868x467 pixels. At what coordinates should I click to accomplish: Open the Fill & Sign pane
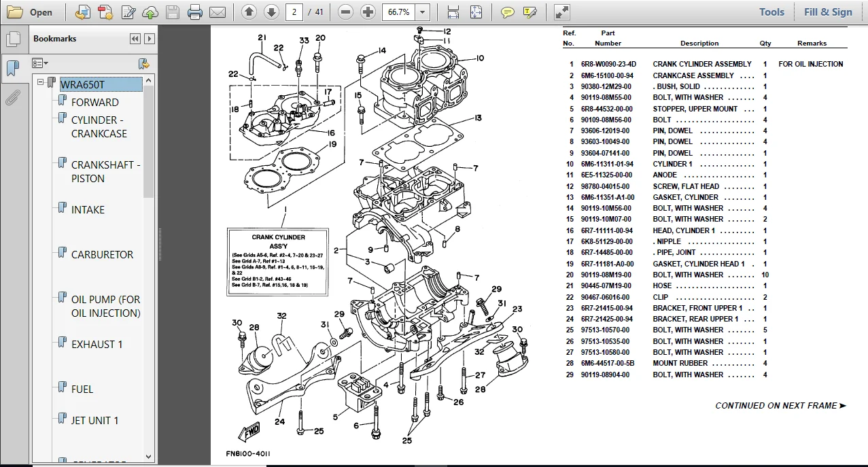click(x=828, y=12)
